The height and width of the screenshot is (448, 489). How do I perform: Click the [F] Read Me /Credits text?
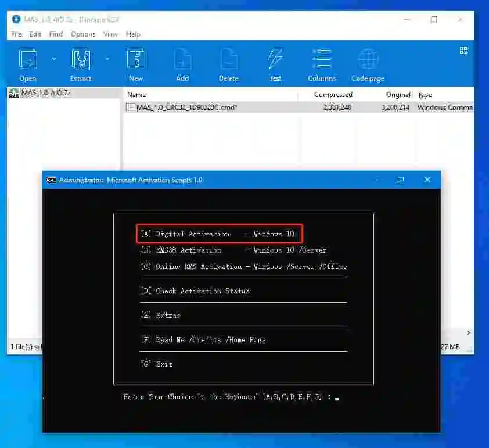pyautogui.click(x=203, y=339)
